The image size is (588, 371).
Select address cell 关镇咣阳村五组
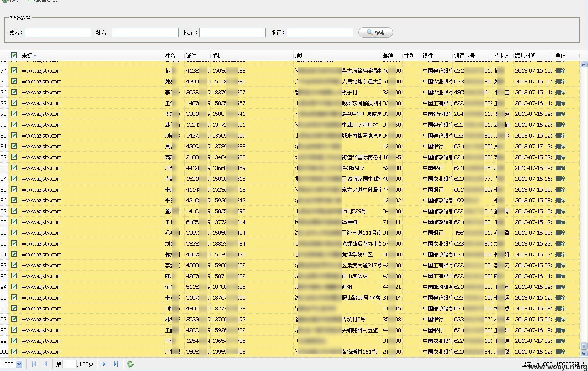pos(337,330)
